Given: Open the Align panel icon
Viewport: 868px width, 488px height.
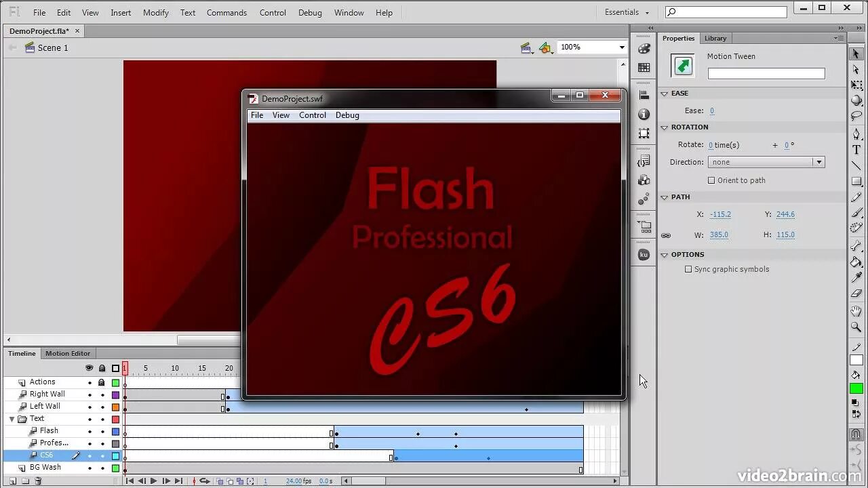Looking at the screenshot, I should tap(644, 96).
